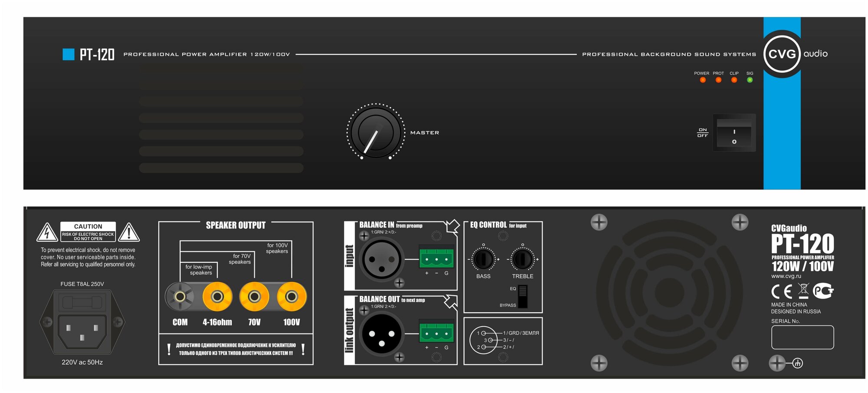This screenshot has height=393, width=868.
Task: Click the CLIP indicator LED
Action: [x=734, y=80]
